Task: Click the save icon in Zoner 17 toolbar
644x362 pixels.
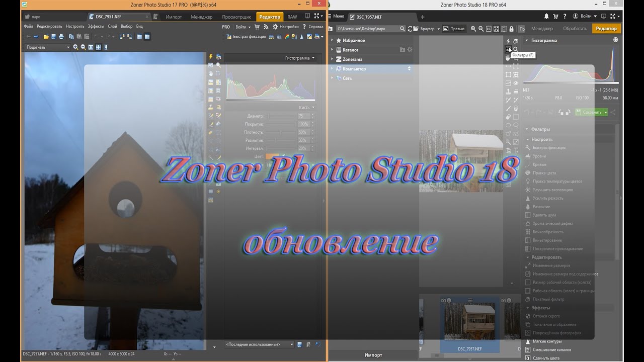Action: pyautogui.click(x=54, y=37)
